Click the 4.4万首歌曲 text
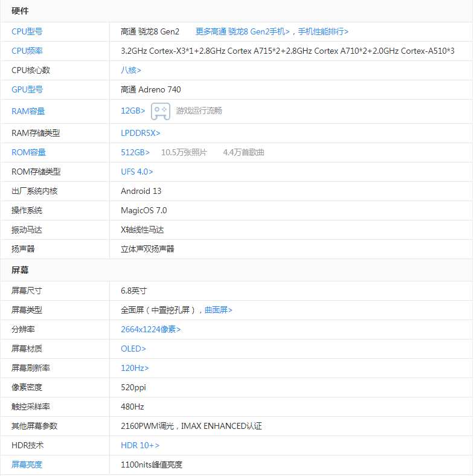The image size is (474, 476). click(244, 152)
